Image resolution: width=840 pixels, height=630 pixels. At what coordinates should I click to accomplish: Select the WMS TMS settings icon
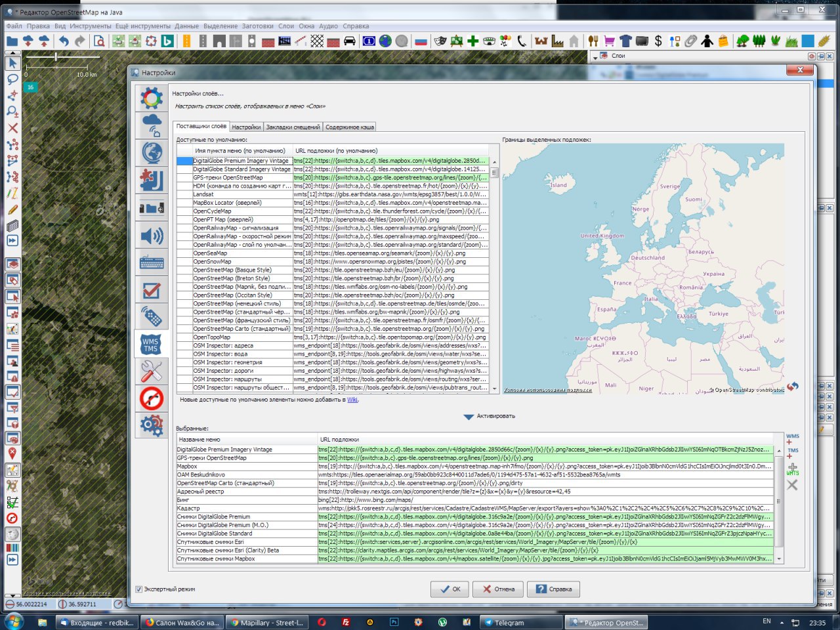[152, 345]
